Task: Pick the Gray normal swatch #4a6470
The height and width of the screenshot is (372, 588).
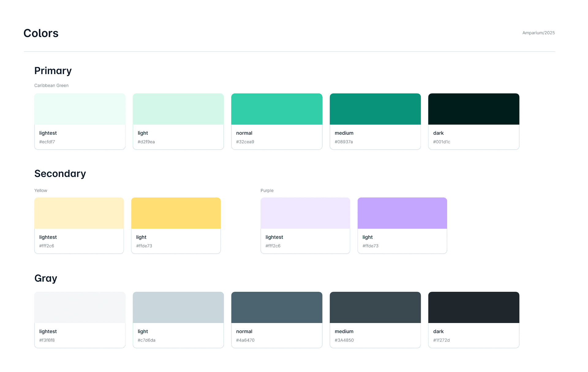Action: [x=277, y=308]
